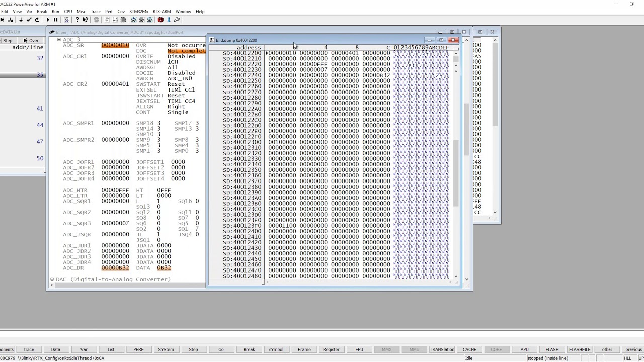Click the SYStem button in bottom bar

(x=166, y=350)
